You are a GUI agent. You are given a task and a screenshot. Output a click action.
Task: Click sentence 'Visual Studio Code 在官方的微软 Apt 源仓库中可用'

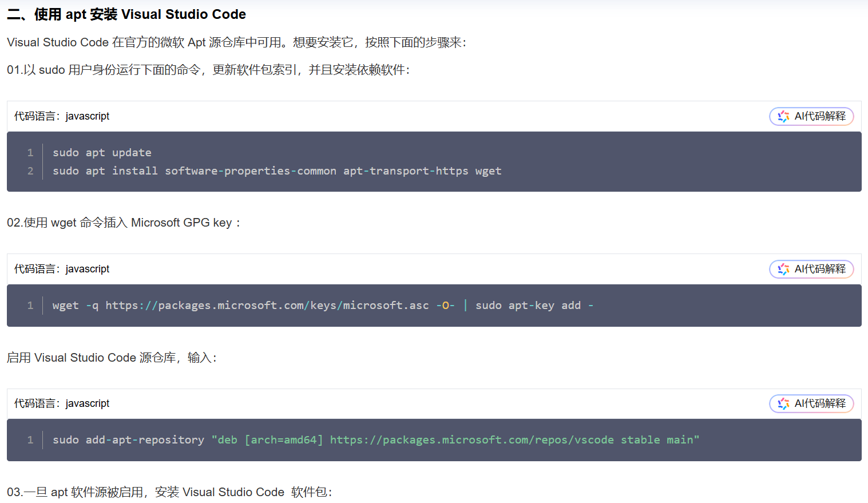[236, 42]
